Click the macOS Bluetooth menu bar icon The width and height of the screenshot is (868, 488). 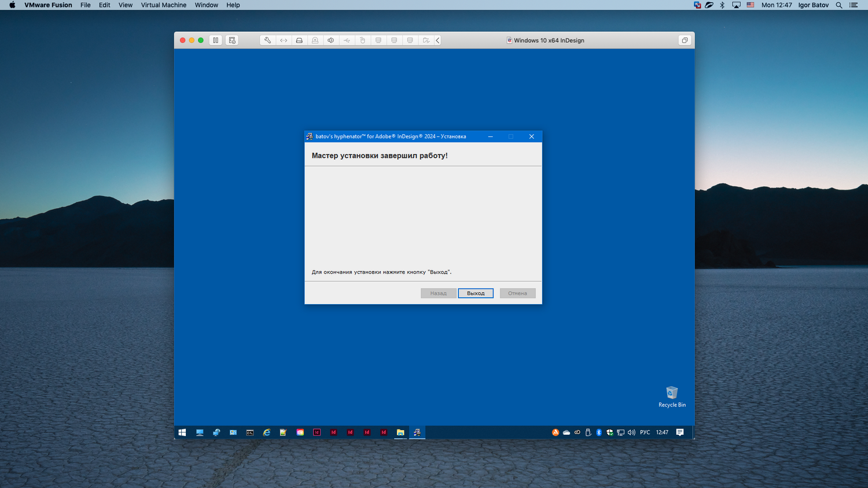pyautogui.click(x=722, y=5)
